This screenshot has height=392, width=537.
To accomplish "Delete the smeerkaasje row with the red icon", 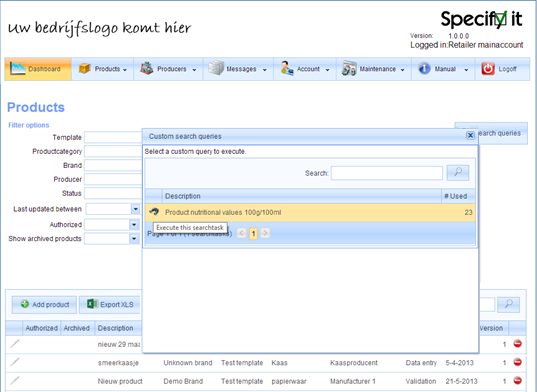I will click(517, 362).
